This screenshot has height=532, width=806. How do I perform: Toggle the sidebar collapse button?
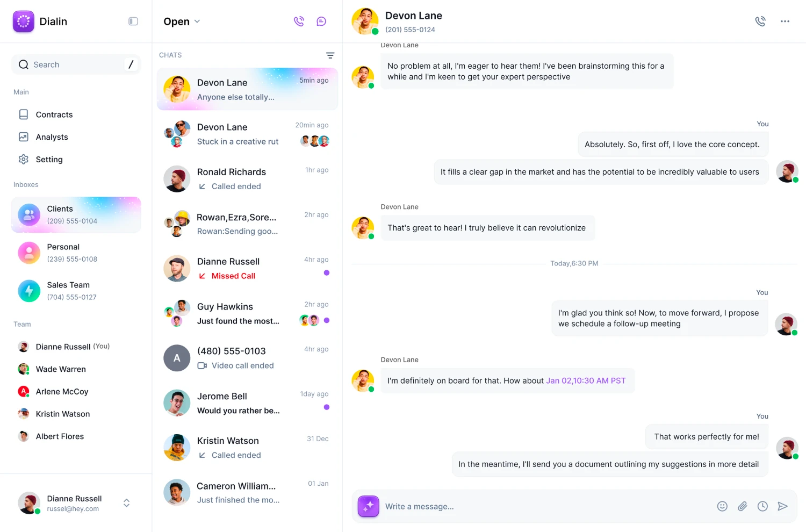133,21
